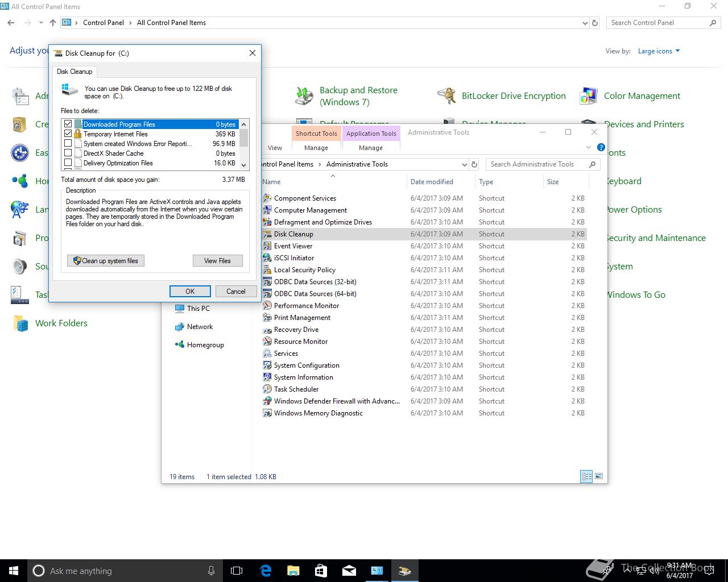Uncheck Downloaded Program Files
728x582 pixels.
(68, 124)
